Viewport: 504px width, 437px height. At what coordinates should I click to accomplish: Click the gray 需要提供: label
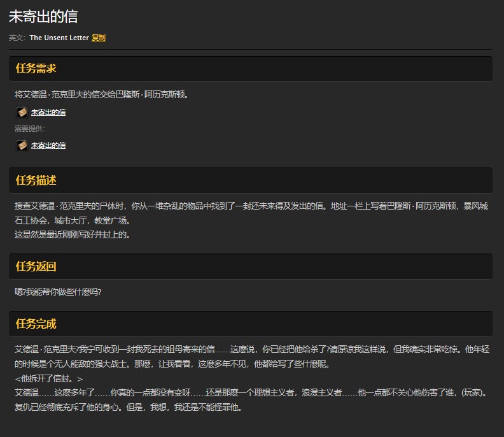coord(30,129)
